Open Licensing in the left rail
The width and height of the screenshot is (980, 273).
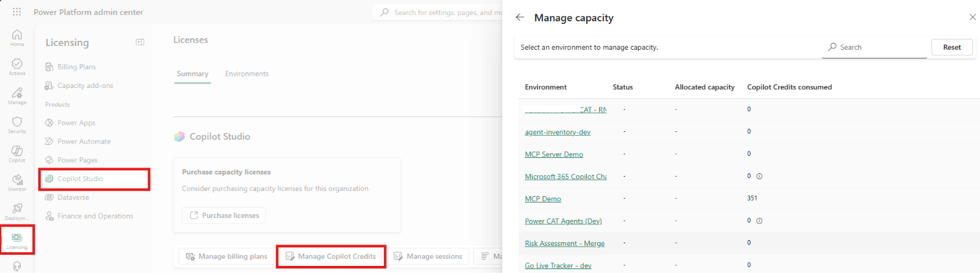17,241
